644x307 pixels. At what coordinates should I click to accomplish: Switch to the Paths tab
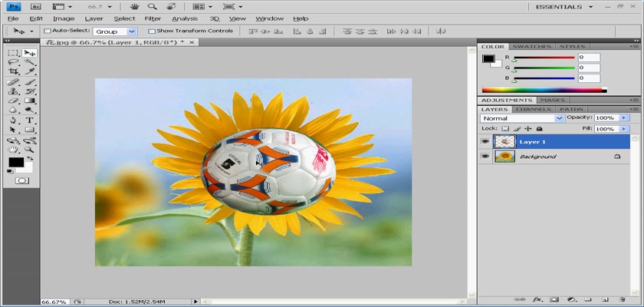pyautogui.click(x=571, y=109)
